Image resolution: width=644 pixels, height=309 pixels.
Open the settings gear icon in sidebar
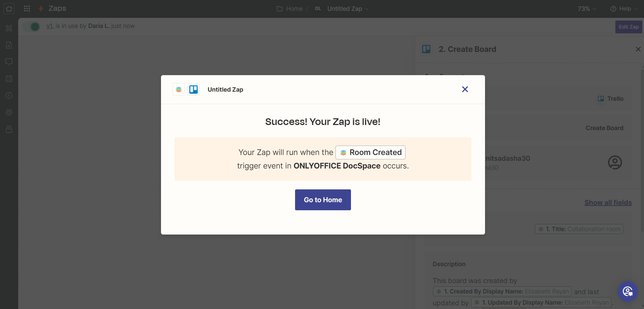[x=9, y=113]
